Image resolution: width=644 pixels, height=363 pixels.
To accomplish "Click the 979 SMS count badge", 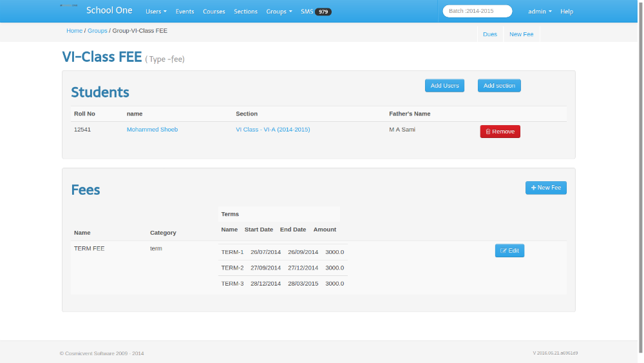I will (x=323, y=12).
